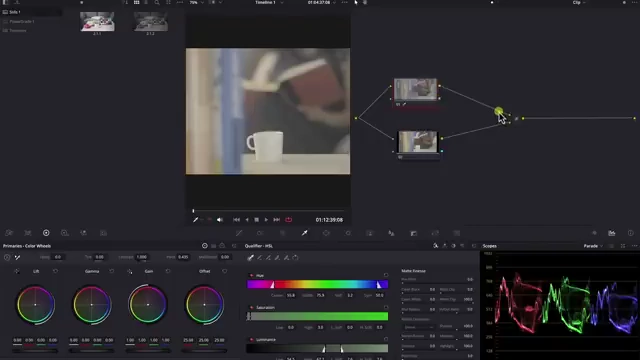Image resolution: width=640 pixels, height=360 pixels.
Task: Click the viewer search magnifier icon
Action: (157, 2)
